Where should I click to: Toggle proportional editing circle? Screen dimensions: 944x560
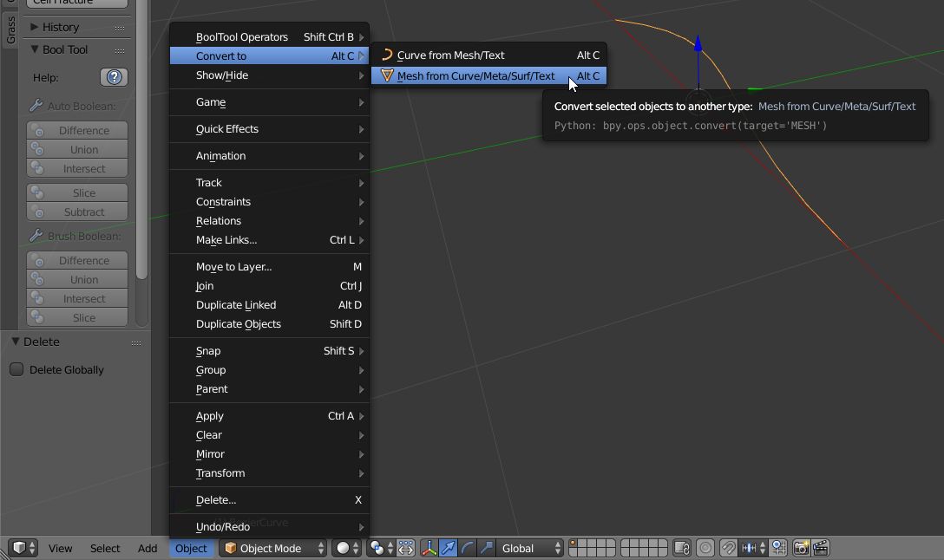click(705, 548)
